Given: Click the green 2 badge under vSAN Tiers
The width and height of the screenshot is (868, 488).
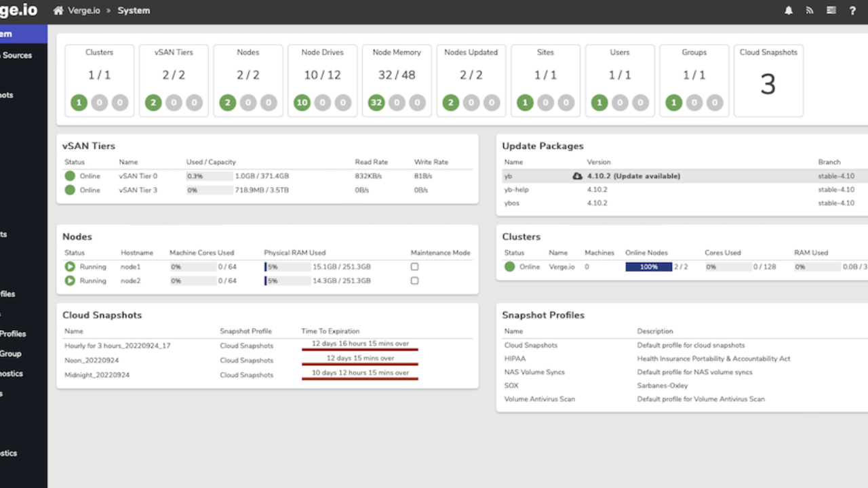Looking at the screenshot, I should (x=153, y=103).
